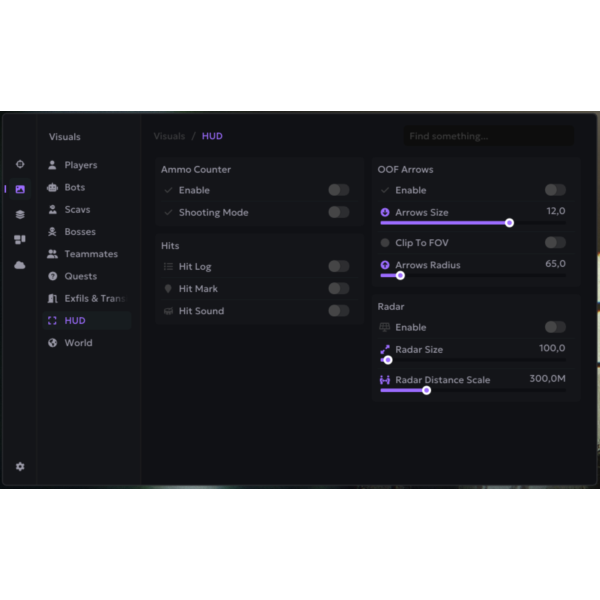
Task: Click the Radar Enable grid icon
Action: pyautogui.click(x=385, y=327)
